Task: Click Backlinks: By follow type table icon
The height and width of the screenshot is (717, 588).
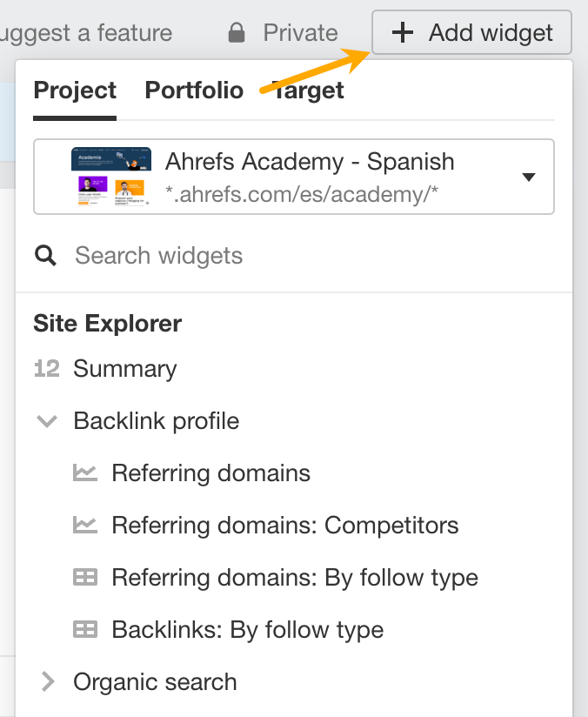Action: (85, 630)
